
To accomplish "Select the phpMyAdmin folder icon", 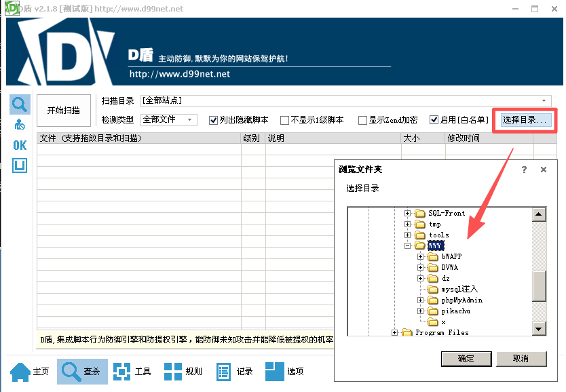I will (x=433, y=300).
